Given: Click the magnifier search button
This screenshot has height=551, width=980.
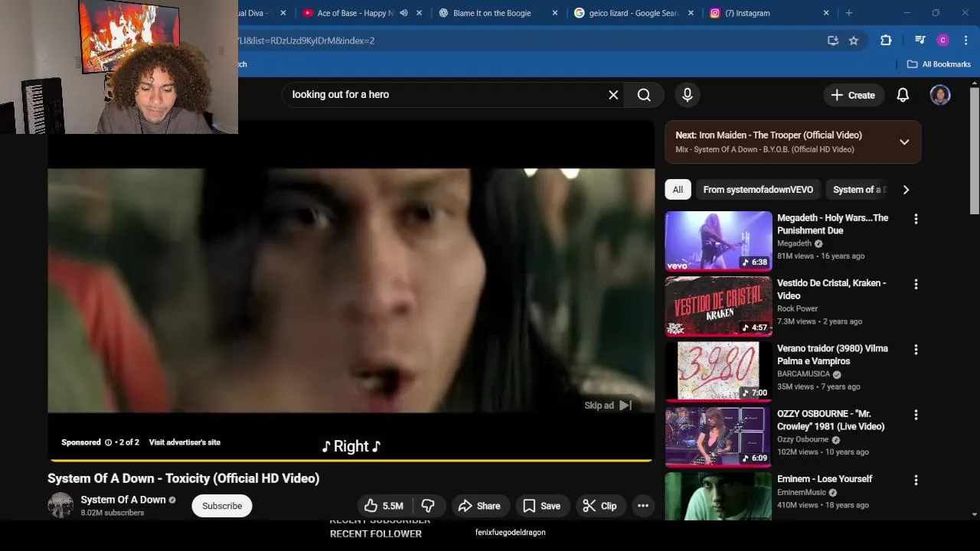Looking at the screenshot, I should [644, 95].
